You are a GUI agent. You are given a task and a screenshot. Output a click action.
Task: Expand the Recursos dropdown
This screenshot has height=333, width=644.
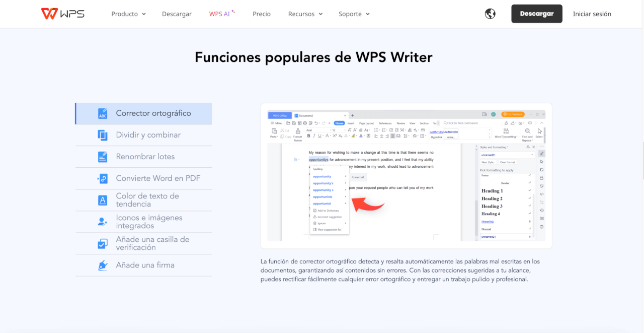[x=305, y=14]
